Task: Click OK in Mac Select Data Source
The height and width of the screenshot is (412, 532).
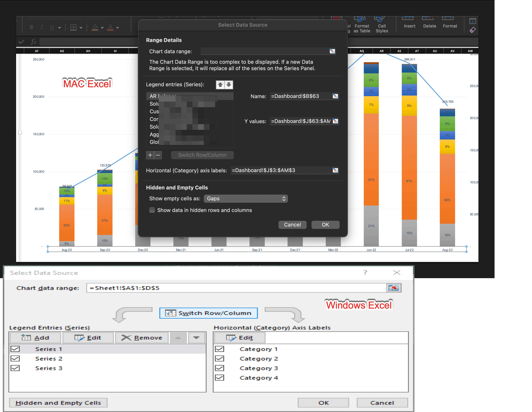Action: [x=325, y=225]
